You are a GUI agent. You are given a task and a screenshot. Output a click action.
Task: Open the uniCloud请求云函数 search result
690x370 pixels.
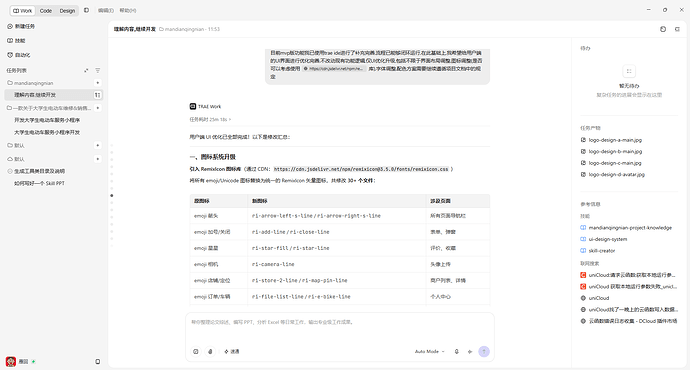(628, 275)
